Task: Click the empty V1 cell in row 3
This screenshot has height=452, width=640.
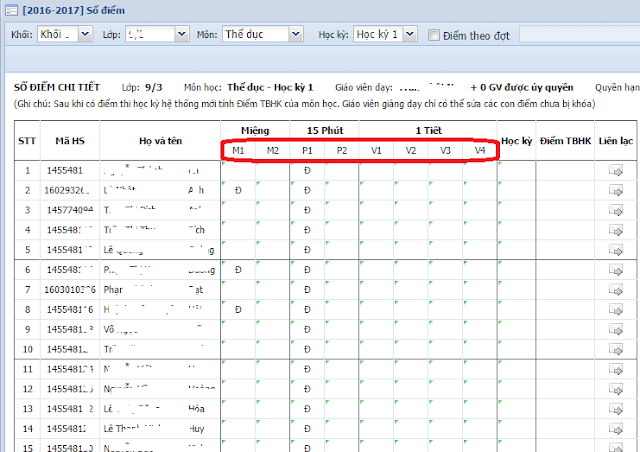Action: click(x=376, y=210)
